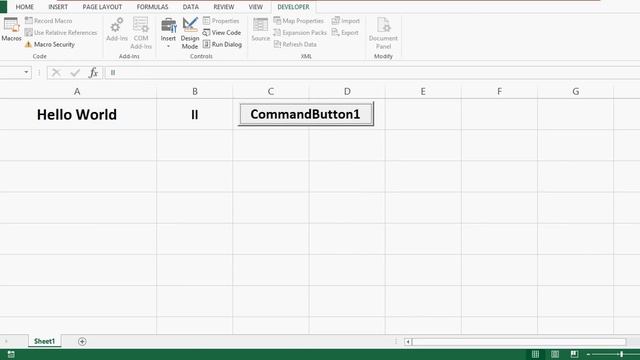
Task: Click Refresh Data
Action: pyautogui.click(x=295, y=44)
